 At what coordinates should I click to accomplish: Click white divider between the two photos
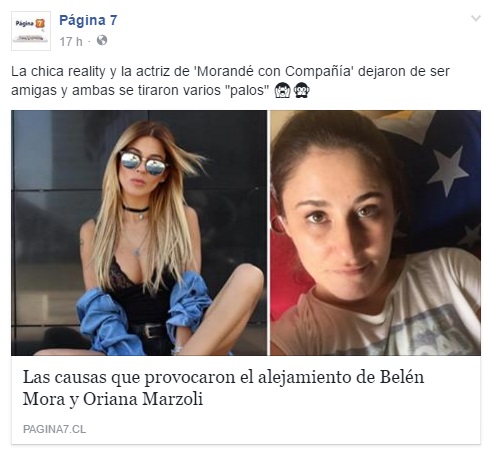269,233
